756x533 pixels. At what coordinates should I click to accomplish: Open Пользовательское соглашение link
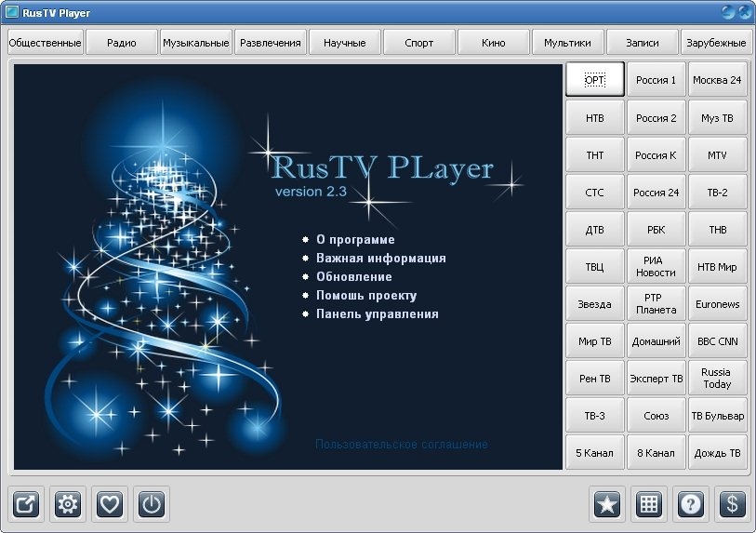tap(401, 445)
